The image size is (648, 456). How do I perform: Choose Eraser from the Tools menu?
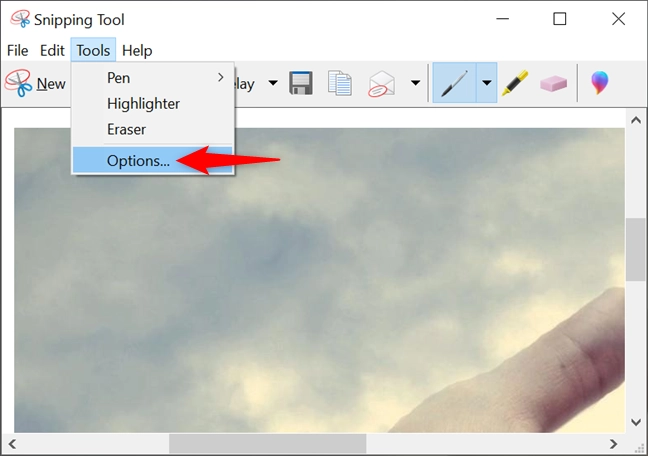(x=153, y=129)
